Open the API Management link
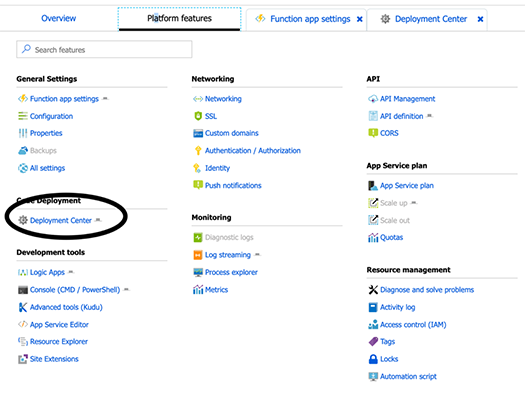The image size is (525, 399). [x=407, y=99]
